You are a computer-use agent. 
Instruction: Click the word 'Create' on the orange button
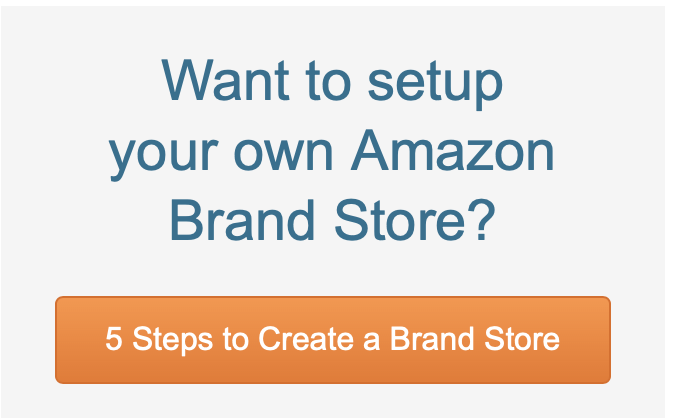[306, 339]
